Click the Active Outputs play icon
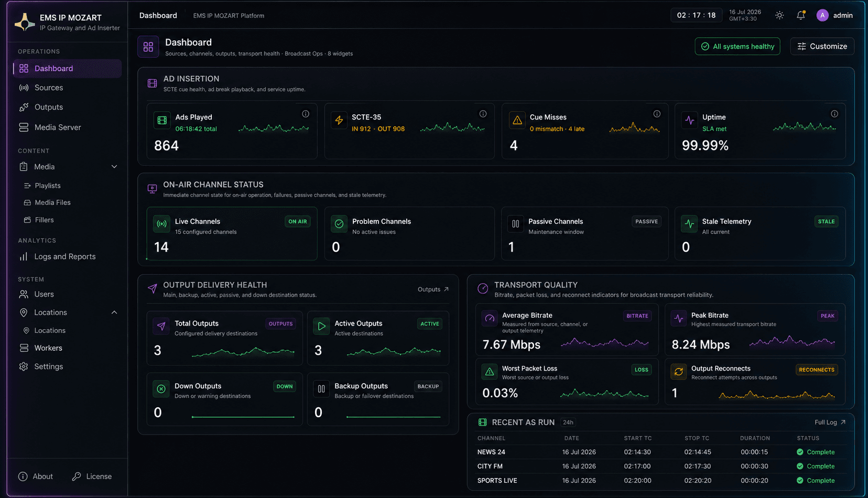 pos(321,326)
